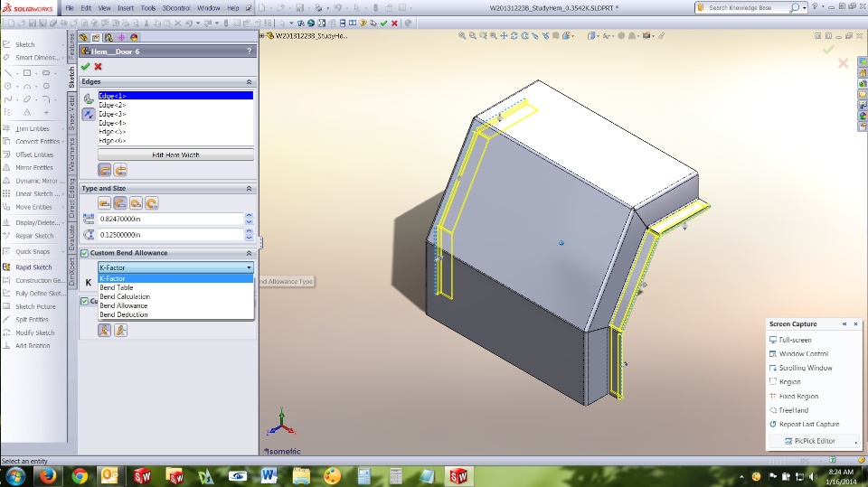Image resolution: width=868 pixels, height=487 pixels.
Task: Choose the Rolled hem type icon
Action: 152,203
